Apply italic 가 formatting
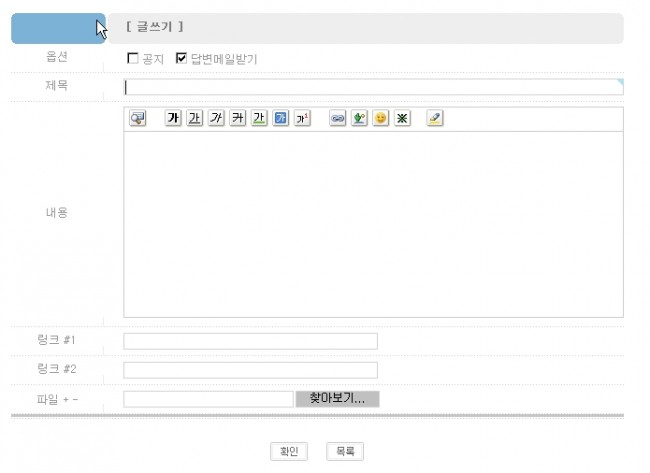The height and width of the screenshot is (473, 650). tap(216, 118)
